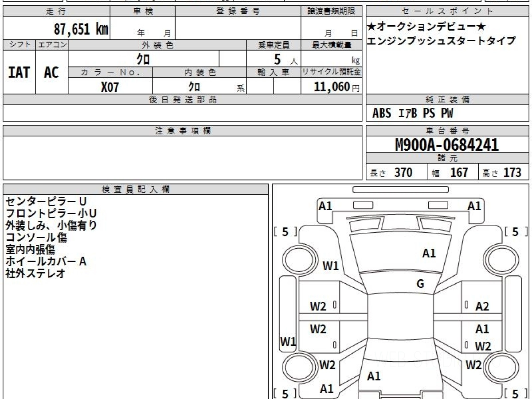Image resolution: width=532 pixels, height=399 pixels.
Task: Select the A1 mark on the hood
Action: (429, 253)
